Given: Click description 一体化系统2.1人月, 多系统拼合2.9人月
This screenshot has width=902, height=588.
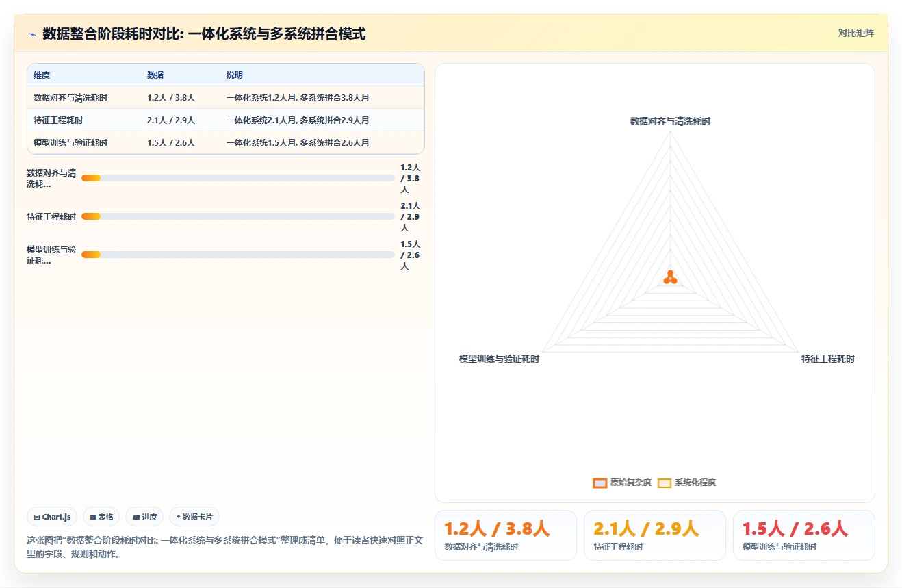Looking at the screenshot, I should point(298,120).
